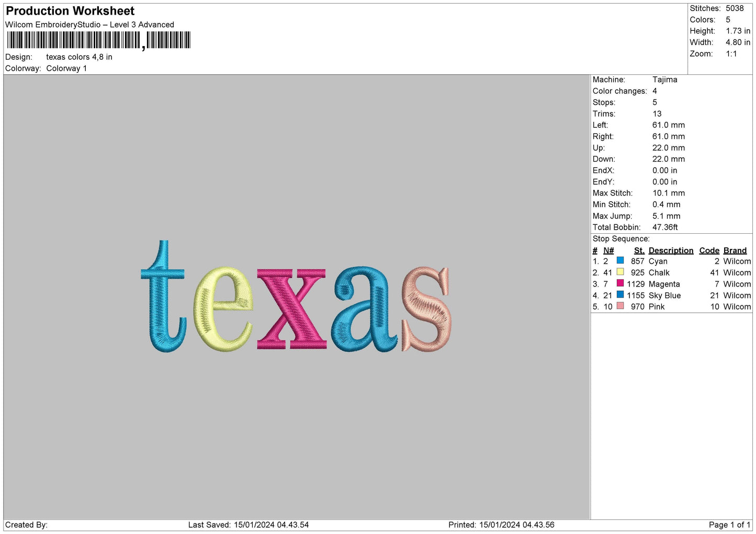Click the Stop Sequence heading
This screenshot has width=756, height=534.
(x=621, y=239)
